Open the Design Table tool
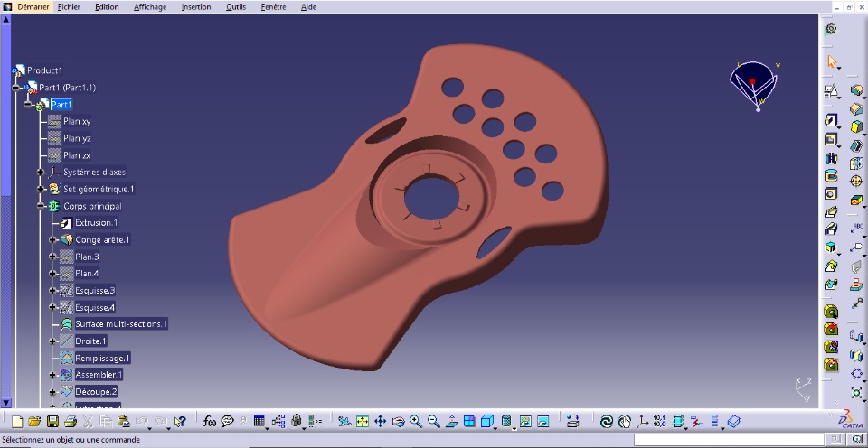 pyautogui.click(x=259, y=422)
